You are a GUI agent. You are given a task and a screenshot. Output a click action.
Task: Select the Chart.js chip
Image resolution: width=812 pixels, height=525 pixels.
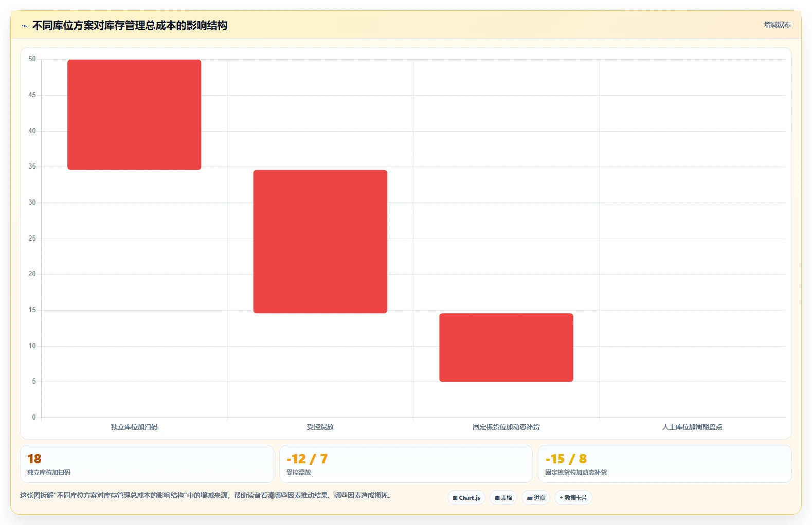tap(466, 498)
